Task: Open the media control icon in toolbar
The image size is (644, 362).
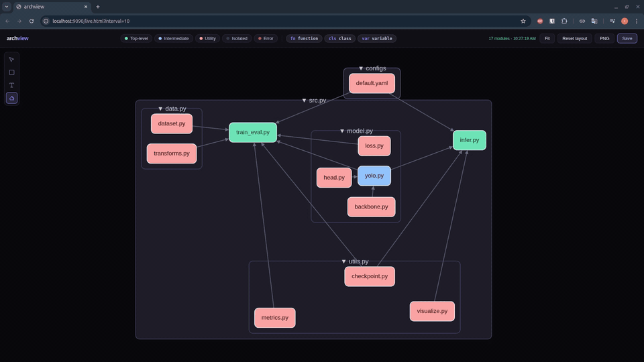Action: (612, 21)
